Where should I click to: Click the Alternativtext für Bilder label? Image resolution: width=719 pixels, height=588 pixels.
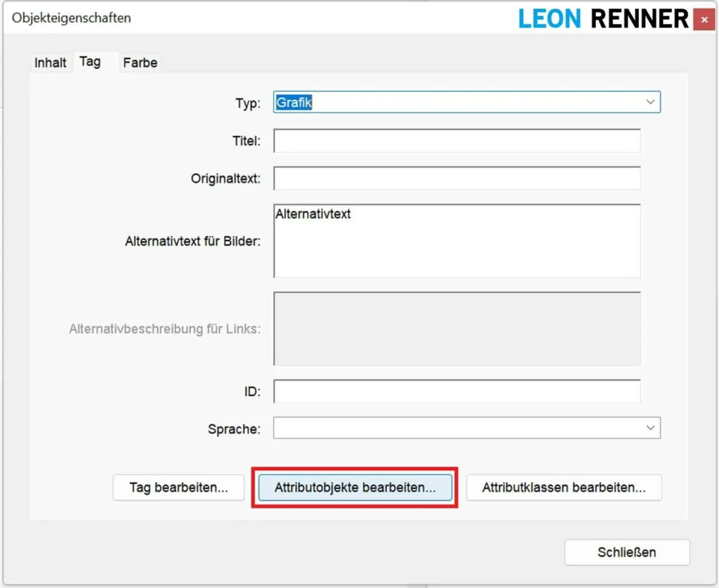pyautogui.click(x=192, y=241)
